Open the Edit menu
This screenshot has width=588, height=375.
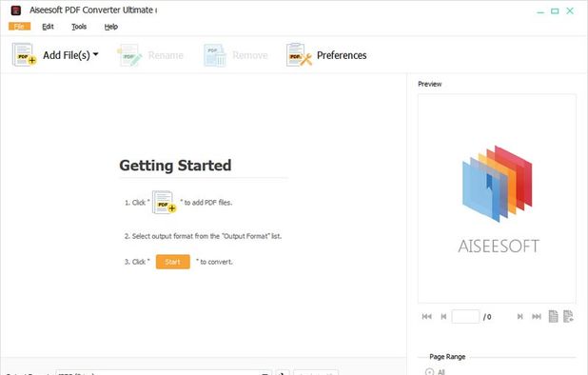48,27
